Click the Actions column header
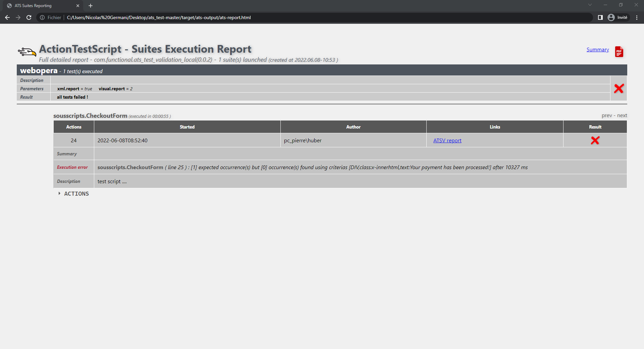The image size is (644, 349). (x=74, y=127)
